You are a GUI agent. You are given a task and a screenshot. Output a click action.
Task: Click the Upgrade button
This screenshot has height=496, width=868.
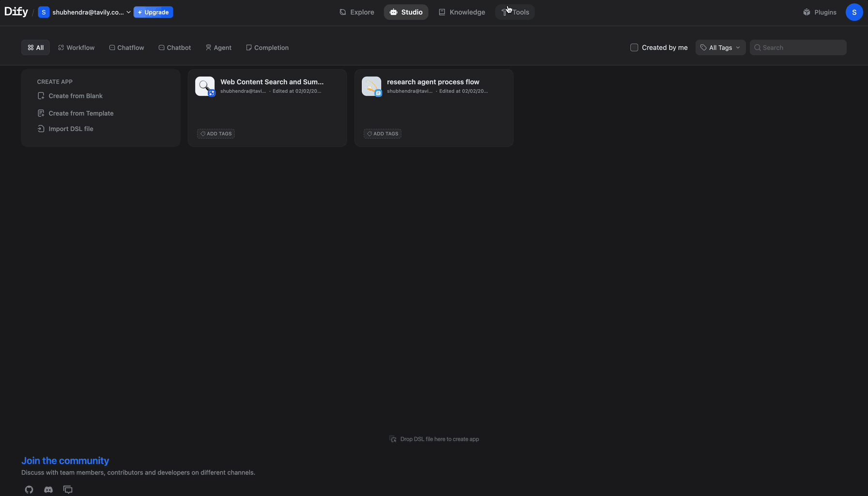click(153, 12)
